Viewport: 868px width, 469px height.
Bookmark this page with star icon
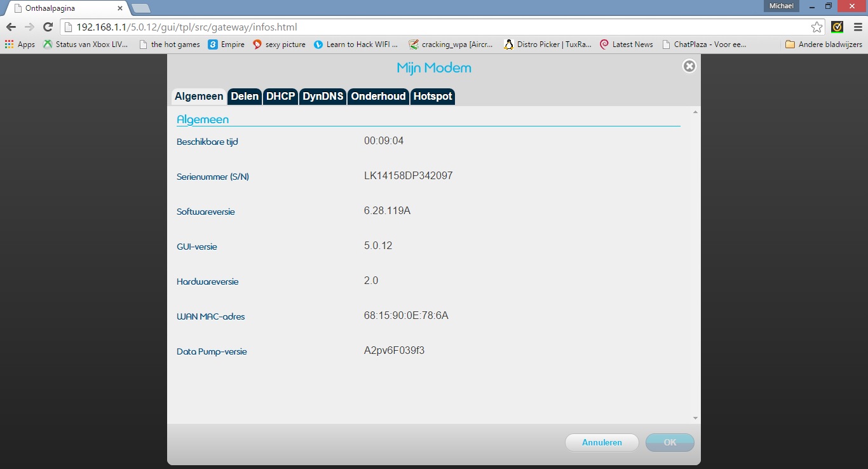tap(817, 27)
